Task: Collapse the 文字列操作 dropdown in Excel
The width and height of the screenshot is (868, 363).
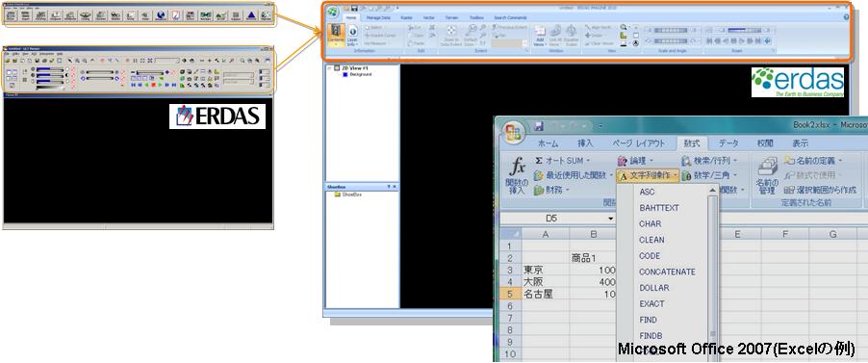Action: [647, 175]
